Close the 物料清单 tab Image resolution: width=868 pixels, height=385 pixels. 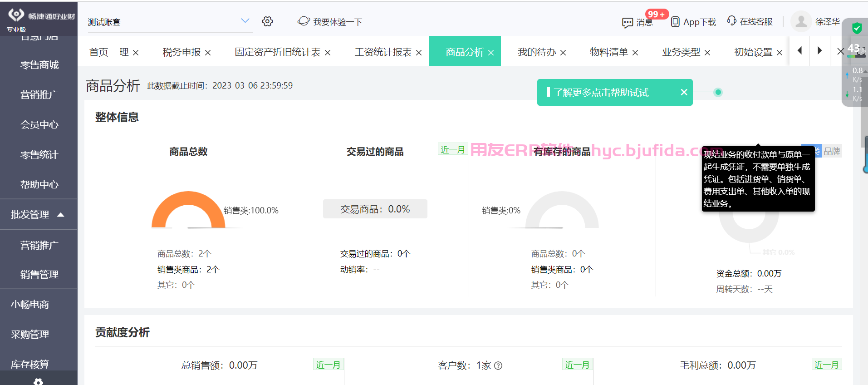pyautogui.click(x=635, y=53)
